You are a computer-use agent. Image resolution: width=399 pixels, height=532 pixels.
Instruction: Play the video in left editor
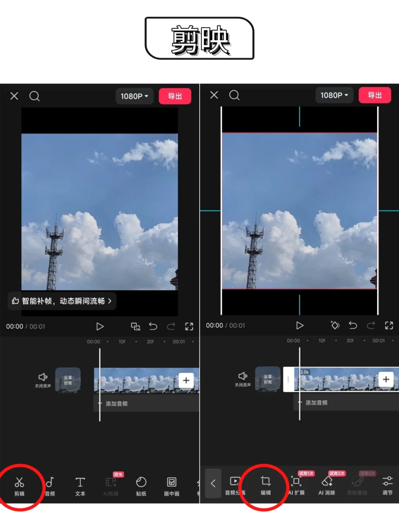coord(100,326)
